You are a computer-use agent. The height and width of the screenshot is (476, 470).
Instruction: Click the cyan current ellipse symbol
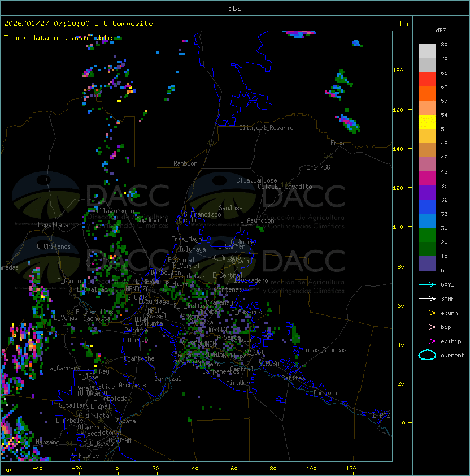pyautogui.click(x=427, y=355)
